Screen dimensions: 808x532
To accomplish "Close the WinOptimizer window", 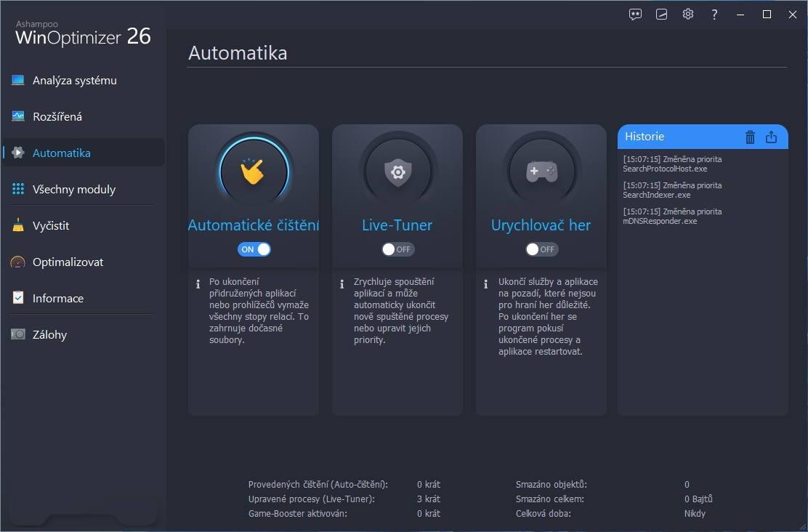I will pos(793,15).
